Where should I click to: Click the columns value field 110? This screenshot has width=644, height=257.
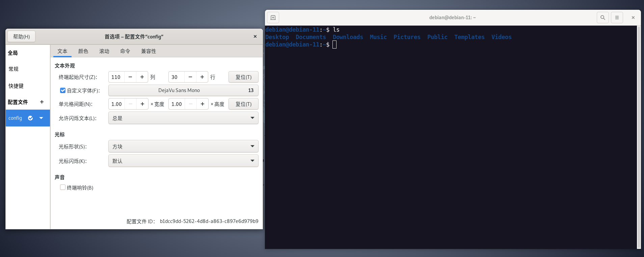tap(116, 77)
